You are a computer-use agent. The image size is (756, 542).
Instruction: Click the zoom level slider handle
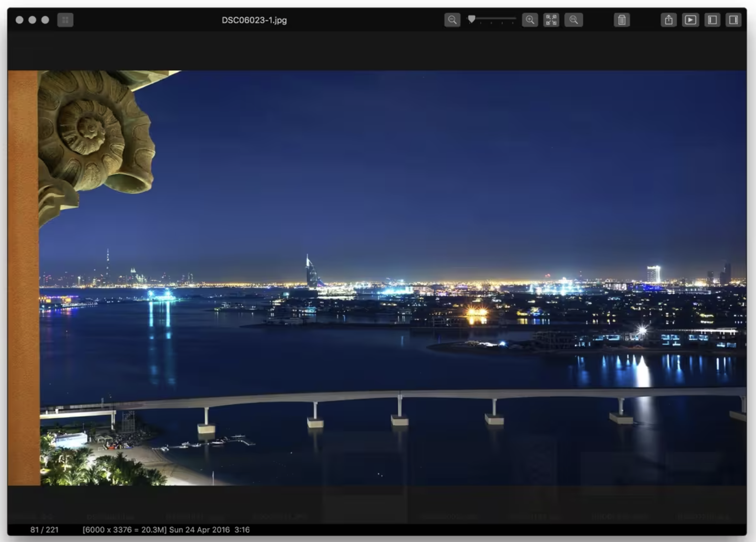472,19
